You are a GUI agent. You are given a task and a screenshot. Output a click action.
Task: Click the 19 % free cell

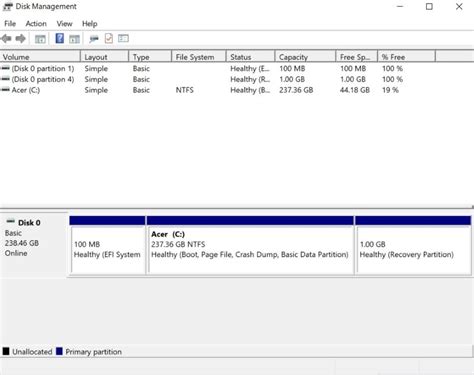390,90
